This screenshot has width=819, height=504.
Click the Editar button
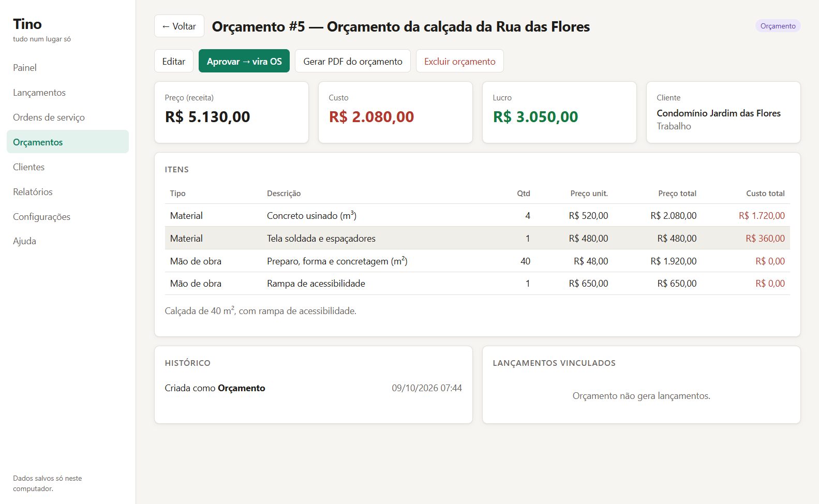pyautogui.click(x=174, y=61)
